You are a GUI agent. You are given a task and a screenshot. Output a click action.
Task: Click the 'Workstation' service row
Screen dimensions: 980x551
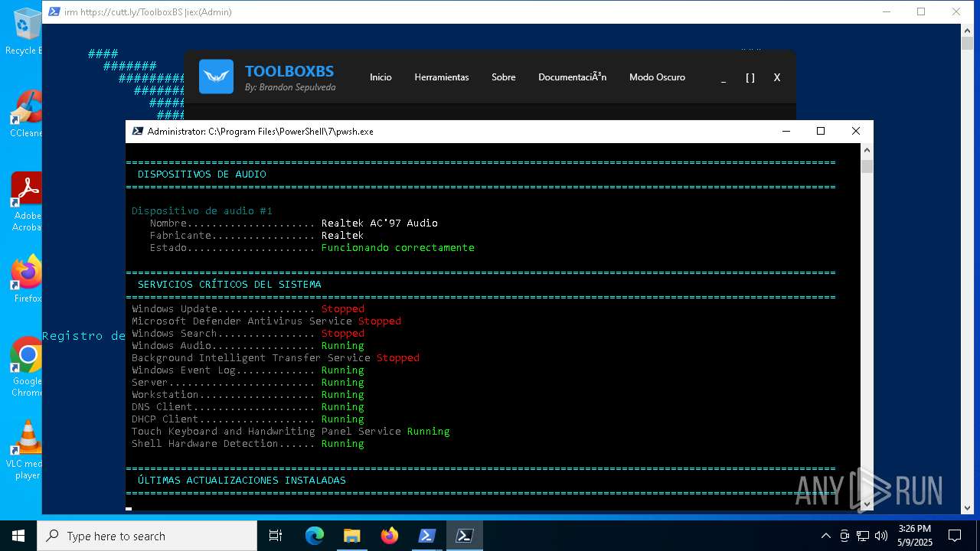[x=248, y=394]
